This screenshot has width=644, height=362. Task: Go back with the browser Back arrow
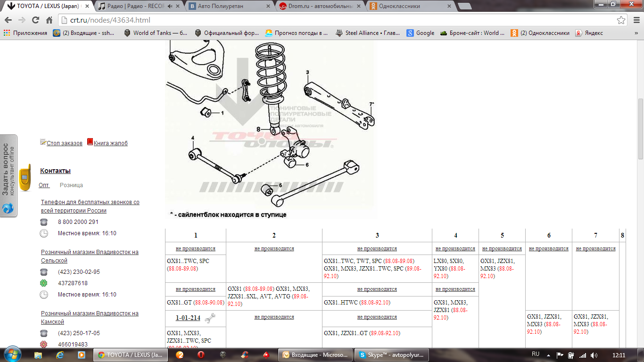[8, 20]
